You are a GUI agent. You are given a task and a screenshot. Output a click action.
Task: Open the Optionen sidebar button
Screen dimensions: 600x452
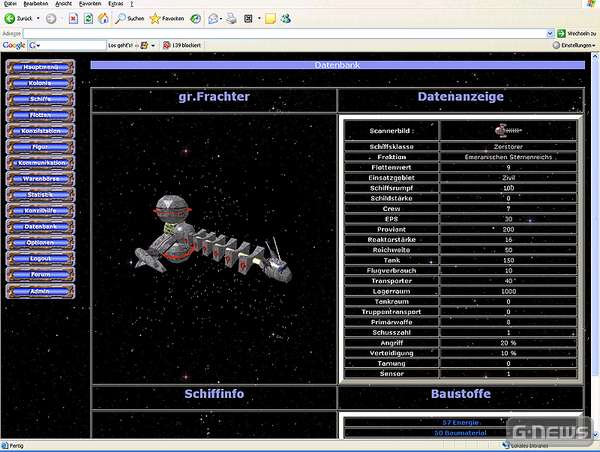(x=41, y=243)
